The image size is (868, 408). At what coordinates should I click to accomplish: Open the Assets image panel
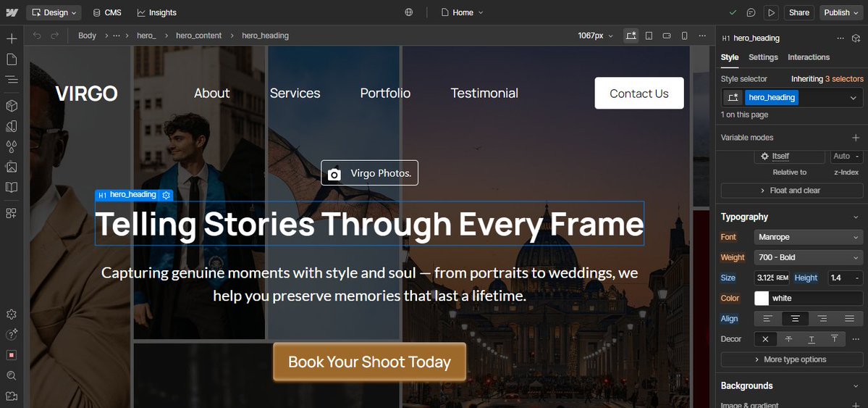12,167
